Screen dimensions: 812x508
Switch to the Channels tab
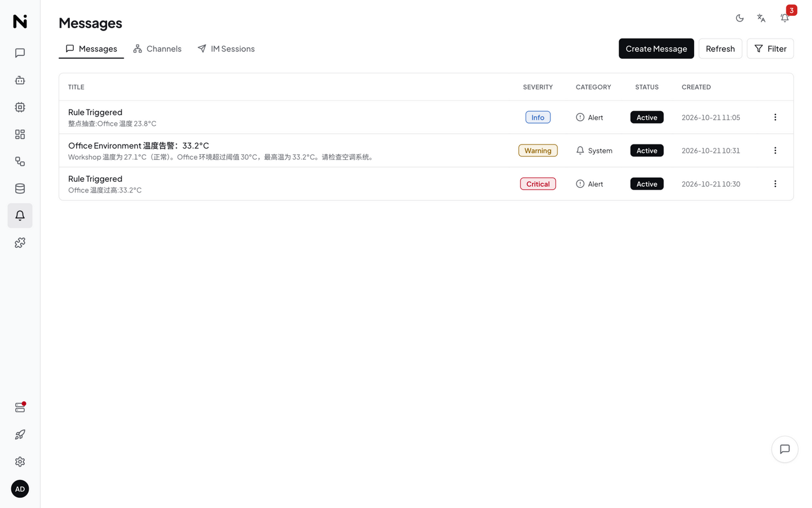[x=157, y=49]
